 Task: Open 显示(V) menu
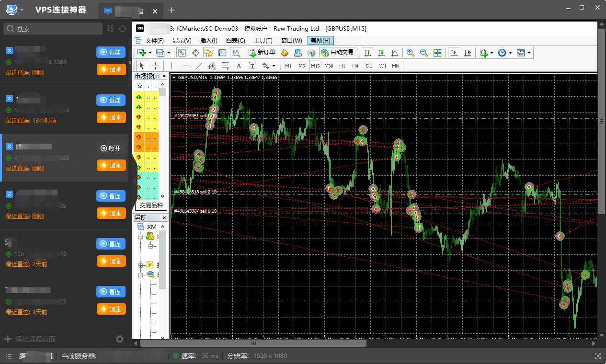(182, 41)
